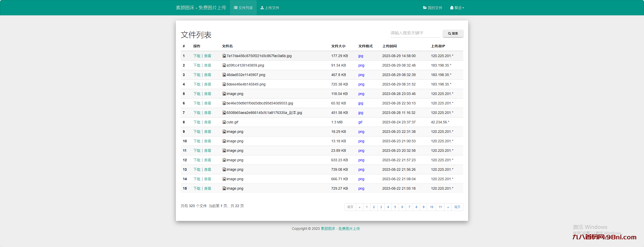View file in row 1
The width and height of the screenshot is (644, 247).
click(208, 56)
